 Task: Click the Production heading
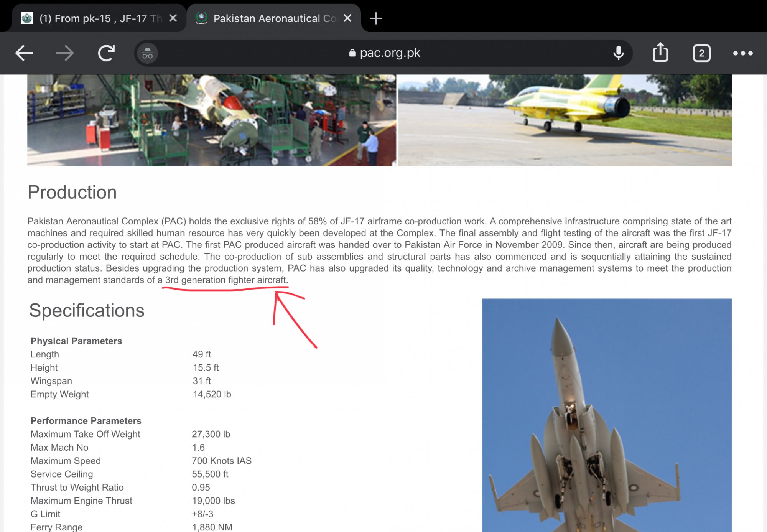pos(72,192)
